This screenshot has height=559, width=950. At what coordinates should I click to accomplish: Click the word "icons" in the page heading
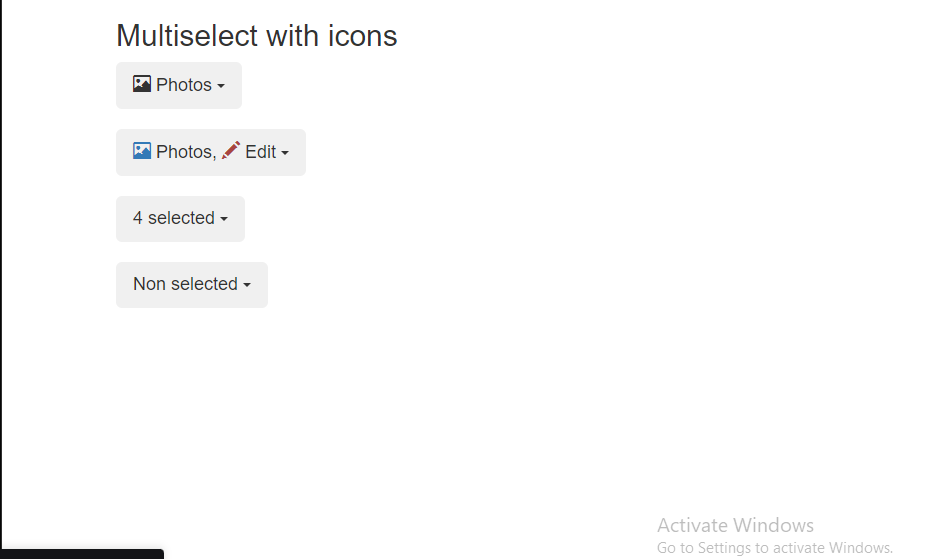click(x=363, y=36)
